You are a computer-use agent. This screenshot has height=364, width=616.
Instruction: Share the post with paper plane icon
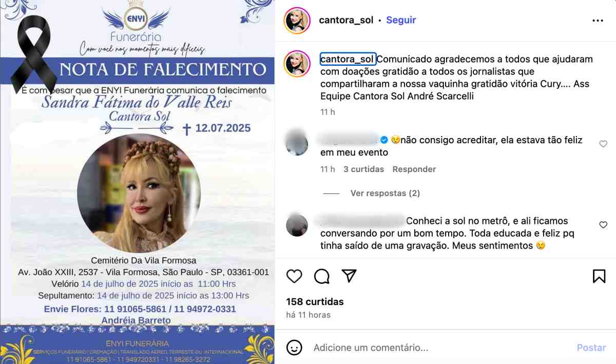[349, 276]
